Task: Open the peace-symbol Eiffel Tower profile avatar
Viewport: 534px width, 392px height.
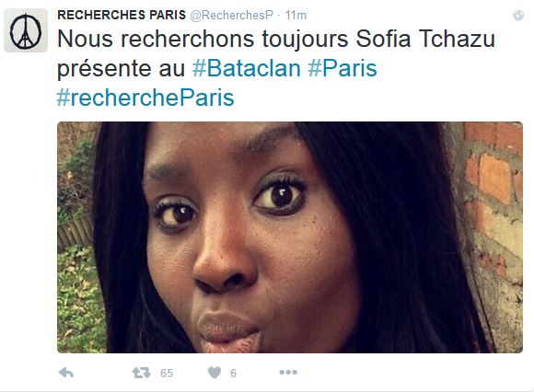Action: (x=26, y=30)
